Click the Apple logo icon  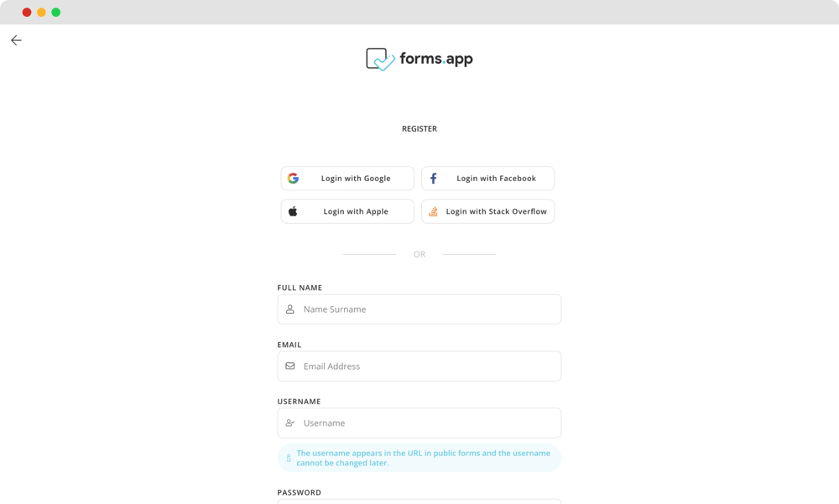pyautogui.click(x=294, y=211)
